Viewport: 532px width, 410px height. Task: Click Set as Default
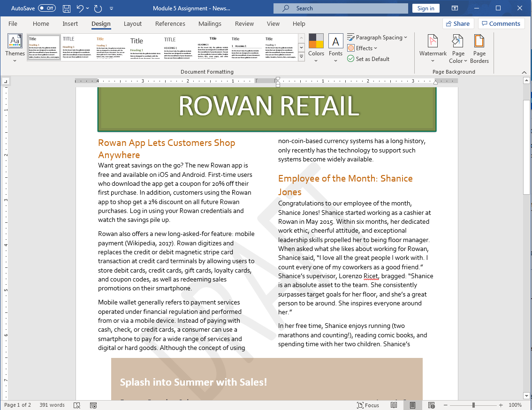[x=368, y=59]
